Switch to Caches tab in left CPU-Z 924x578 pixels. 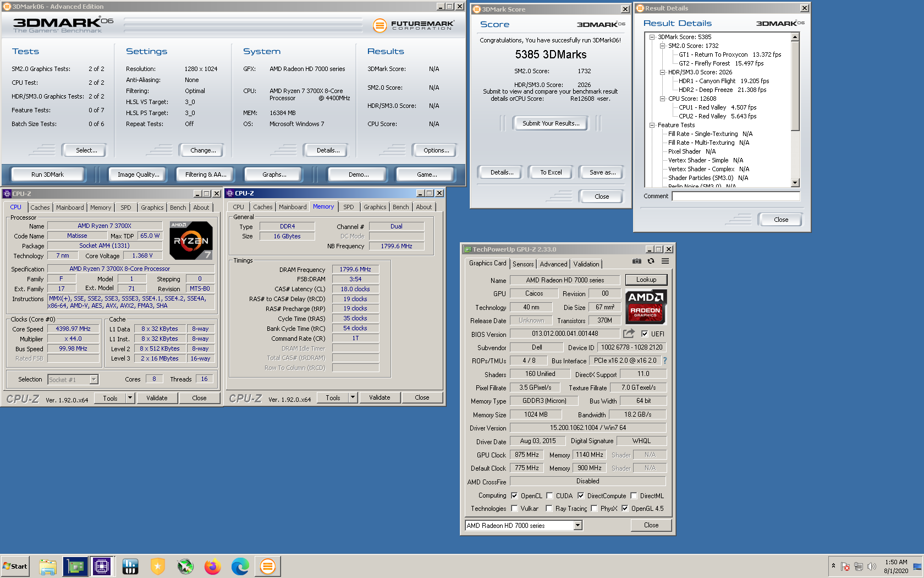(40, 208)
